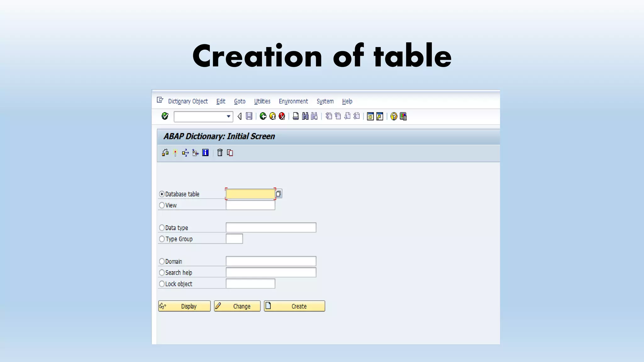Click the Display Object List icon
The width and height of the screenshot is (644, 362).
(195, 153)
